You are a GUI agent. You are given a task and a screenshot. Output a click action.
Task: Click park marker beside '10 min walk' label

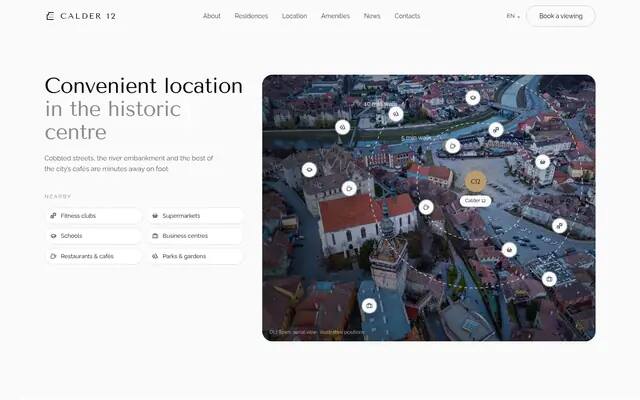pyautogui.click(x=396, y=114)
